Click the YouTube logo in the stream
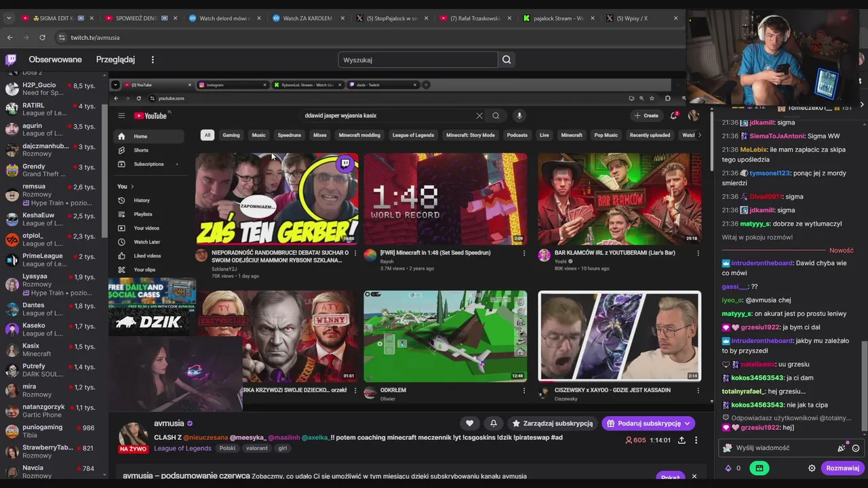Screen dimensions: 868x488 151,116
